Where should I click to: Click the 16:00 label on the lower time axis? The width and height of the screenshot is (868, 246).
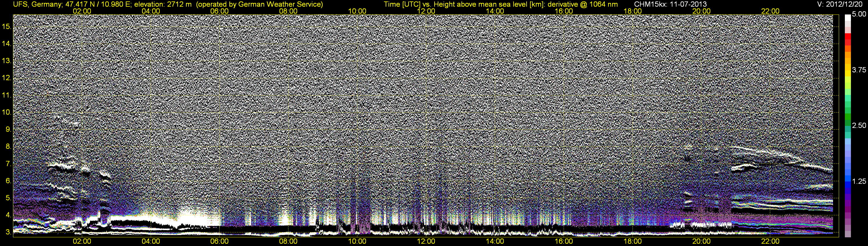[x=564, y=241]
